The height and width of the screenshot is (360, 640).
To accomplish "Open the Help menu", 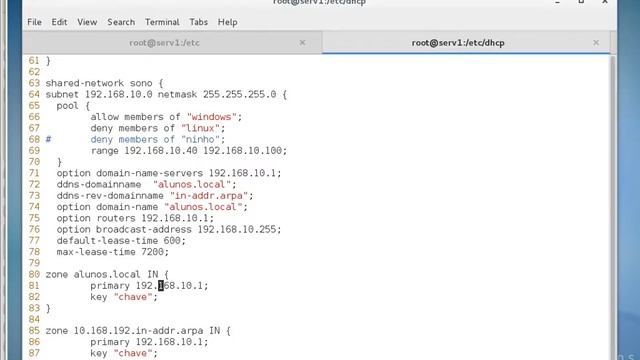I will tap(227, 22).
